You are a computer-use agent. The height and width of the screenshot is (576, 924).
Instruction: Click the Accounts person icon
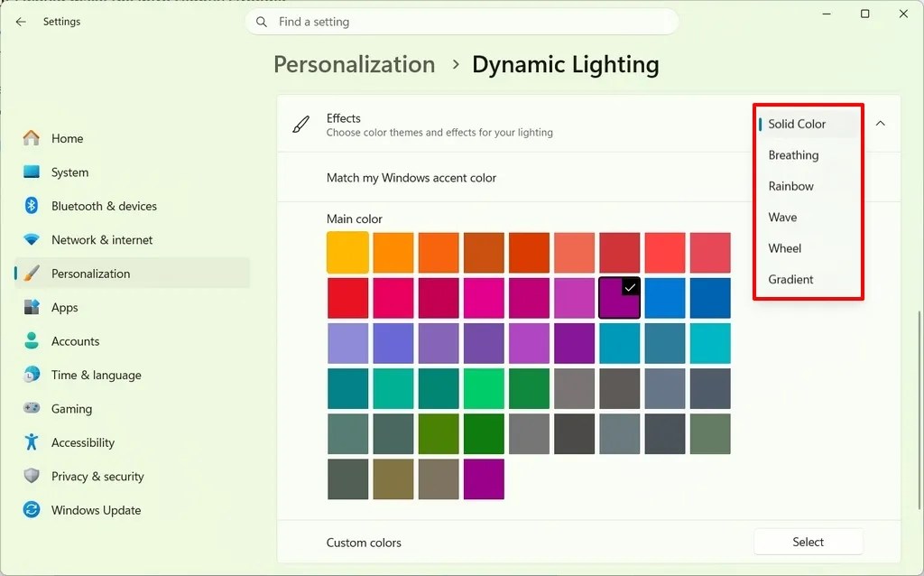click(x=32, y=340)
